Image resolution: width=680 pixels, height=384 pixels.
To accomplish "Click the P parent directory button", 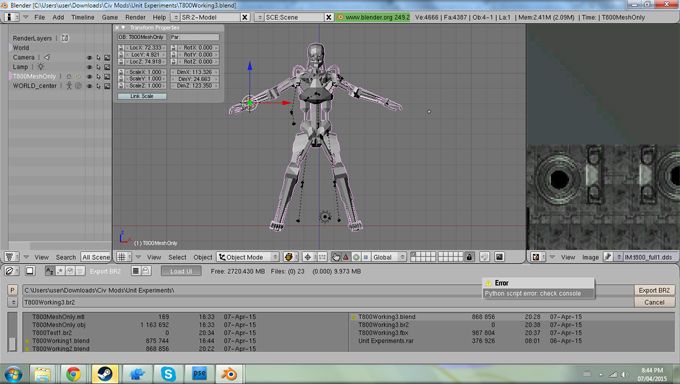I will point(13,290).
